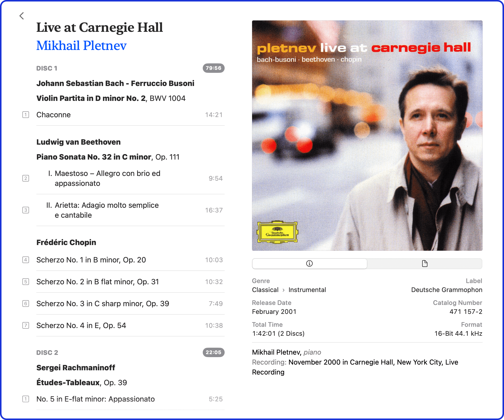This screenshot has height=420, width=504.
Task: Open the Instrumental subgenre link
Action: coord(307,290)
